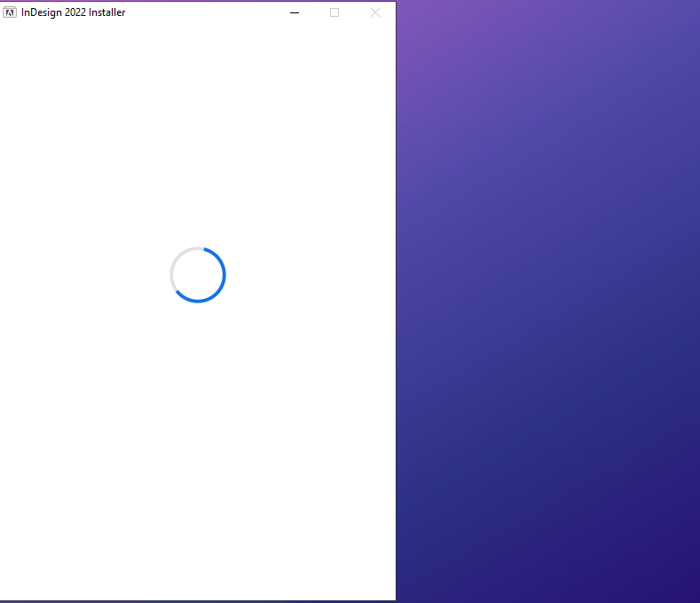Click the circular loading spinner

coord(198,275)
